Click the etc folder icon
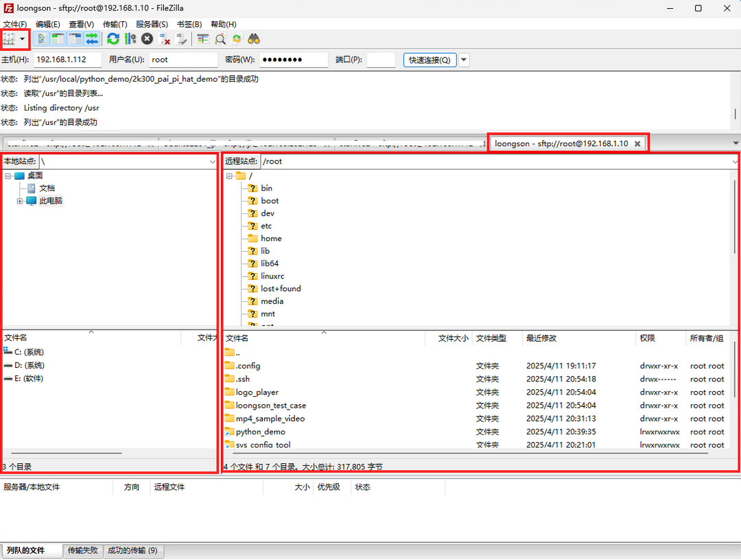 [x=252, y=226]
